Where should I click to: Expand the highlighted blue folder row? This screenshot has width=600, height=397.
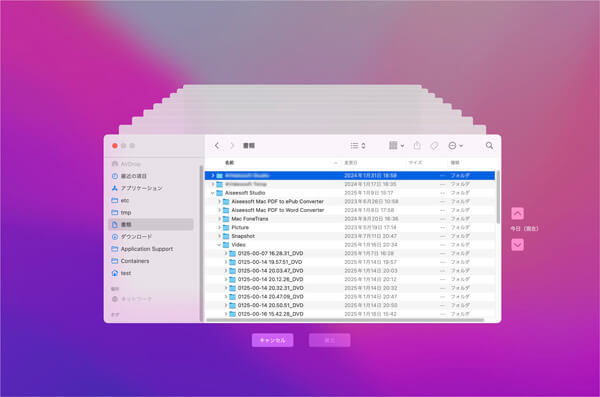pos(213,175)
